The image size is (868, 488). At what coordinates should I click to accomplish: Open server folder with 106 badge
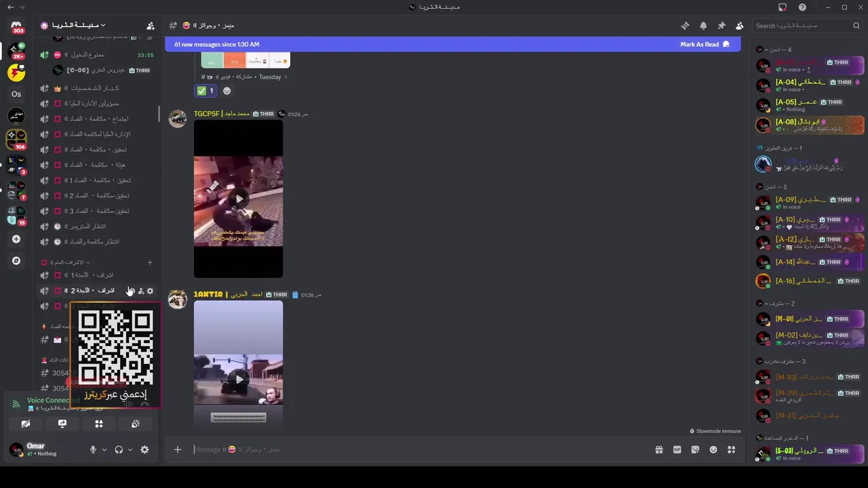click(x=16, y=139)
